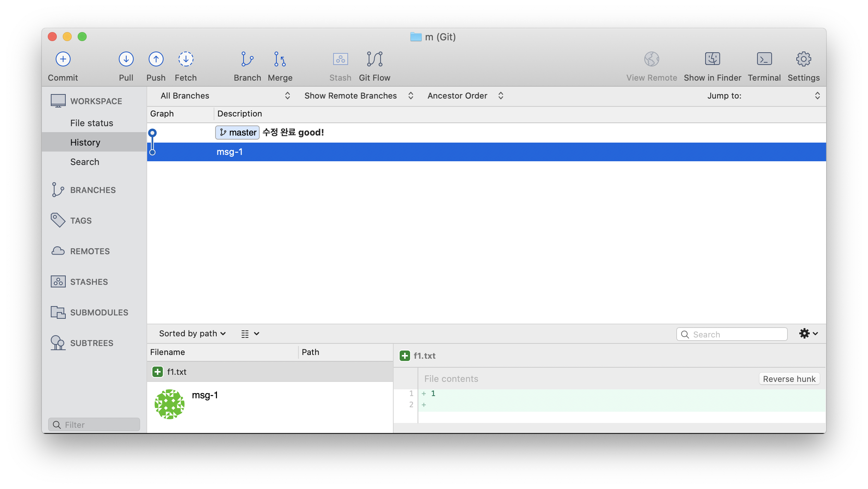The height and width of the screenshot is (489, 868).
Task: Toggle the file list view mode dropdown
Action: [x=250, y=334]
